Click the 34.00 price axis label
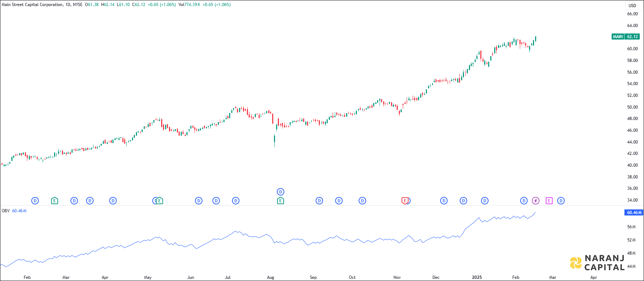The image size is (644, 281). pos(632,200)
